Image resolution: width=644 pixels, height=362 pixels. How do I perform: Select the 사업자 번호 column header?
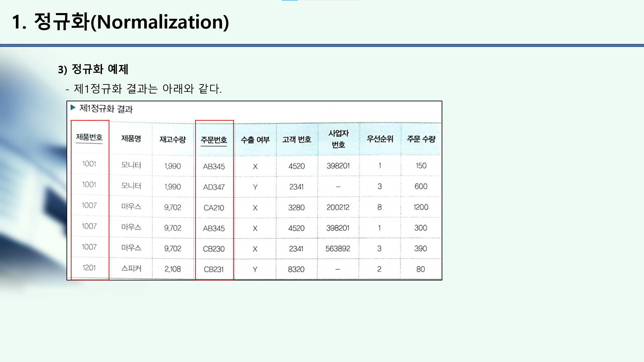click(x=338, y=139)
